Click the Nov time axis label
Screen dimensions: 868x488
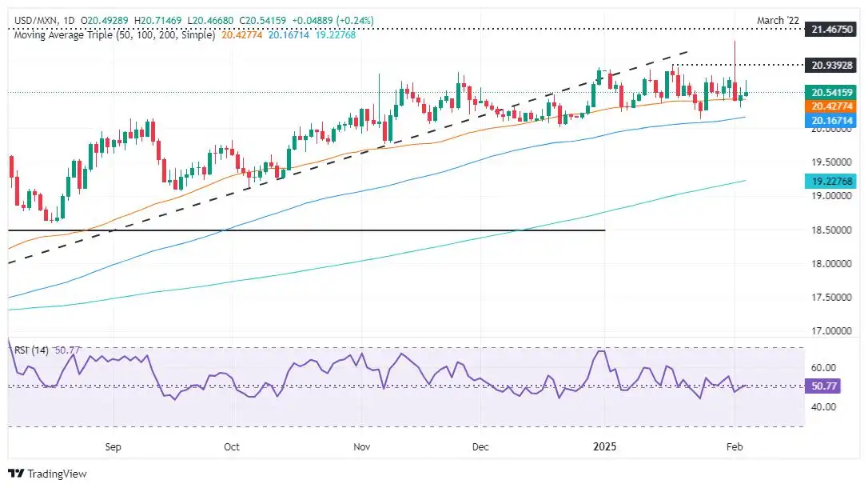point(361,446)
